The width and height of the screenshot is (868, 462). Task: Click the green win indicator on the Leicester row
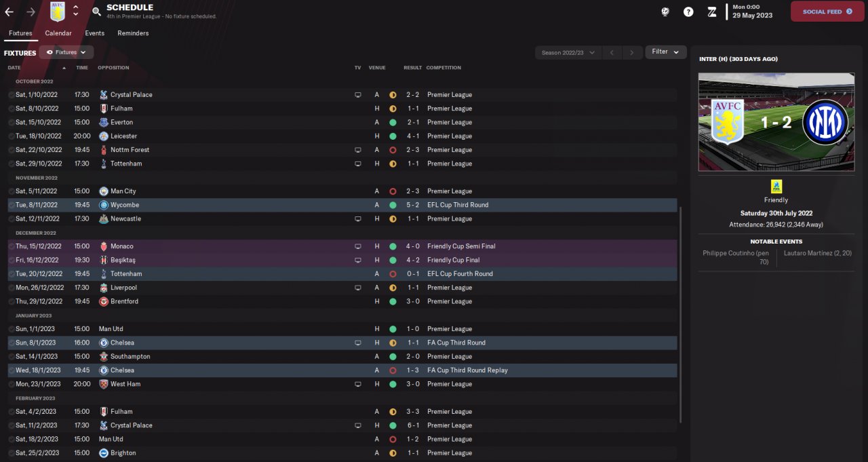393,136
